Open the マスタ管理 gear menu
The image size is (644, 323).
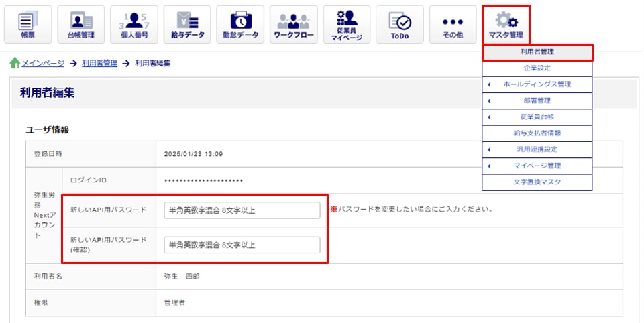506,24
